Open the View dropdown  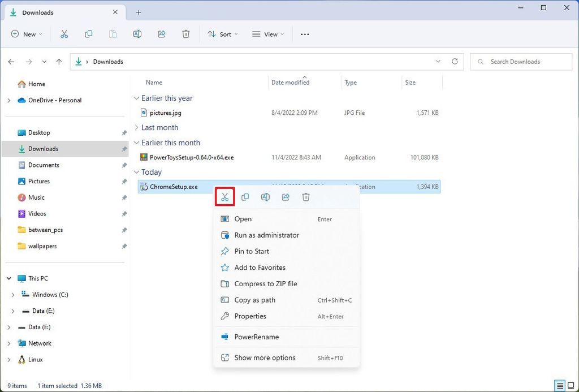(x=267, y=34)
